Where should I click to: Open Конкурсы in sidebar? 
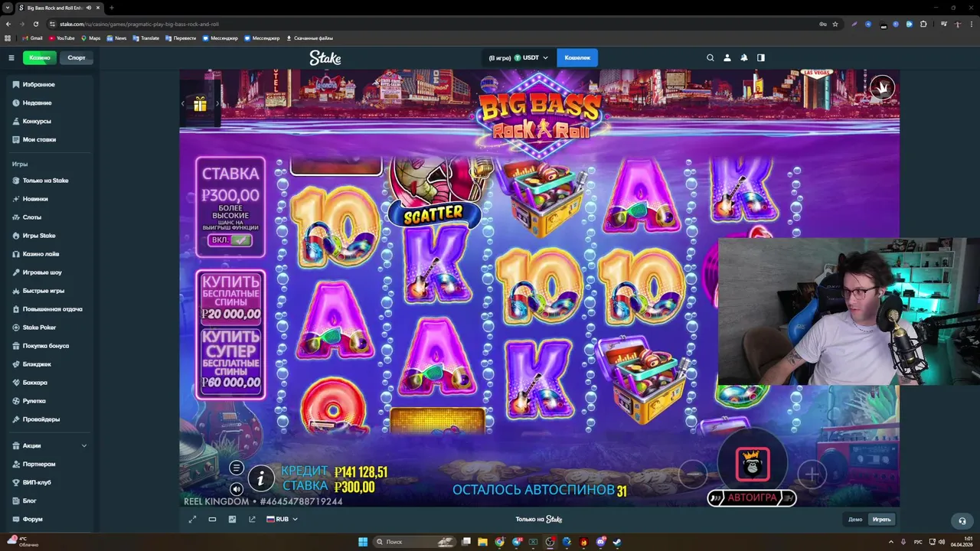(37, 121)
